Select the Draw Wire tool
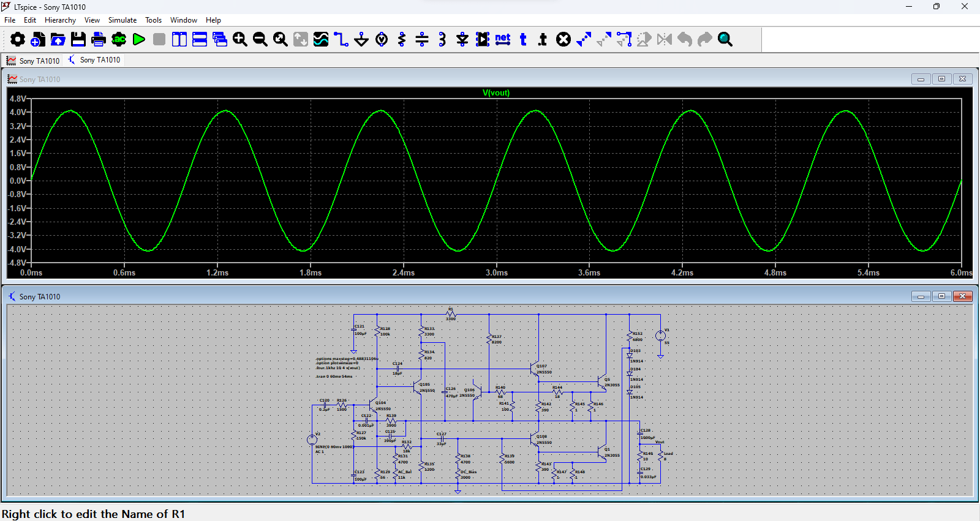This screenshot has width=980, height=521. click(341, 40)
